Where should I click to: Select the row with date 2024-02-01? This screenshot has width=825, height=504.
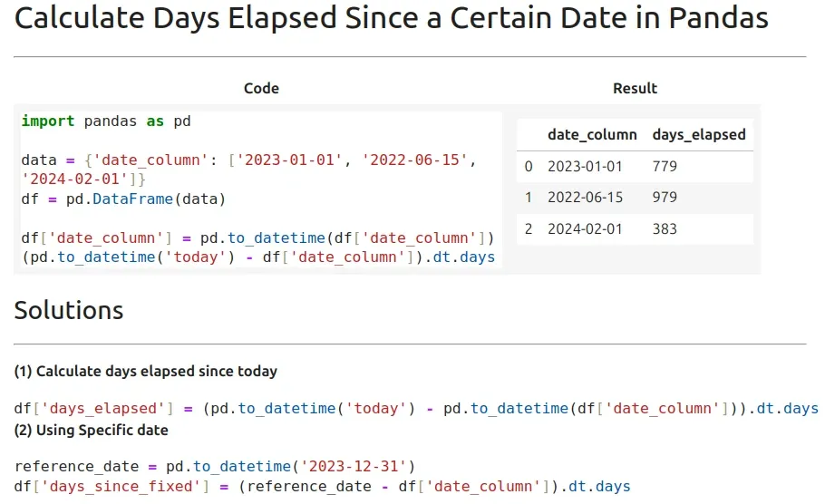(635, 228)
